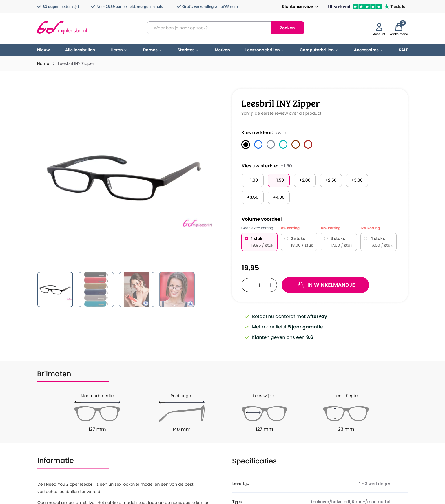Screen dimensions: 445x504
Task: Open the SALE menu item
Action: (403, 50)
